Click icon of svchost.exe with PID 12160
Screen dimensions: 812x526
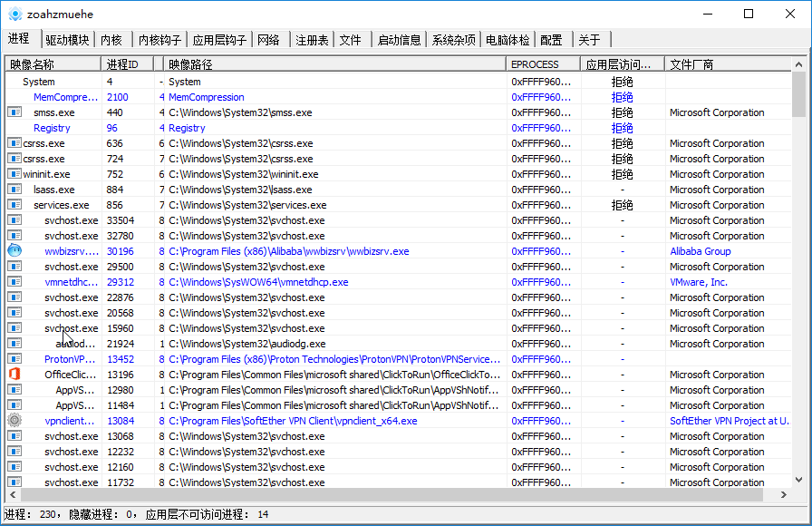point(14,466)
